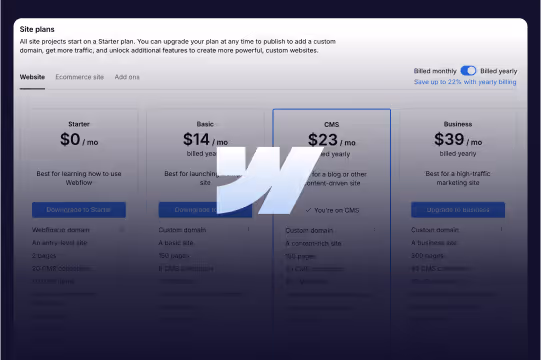The width and height of the screenshot is (541, 360).
Task: Click "An entry-level site" in Starter
Action: point(60,243)
